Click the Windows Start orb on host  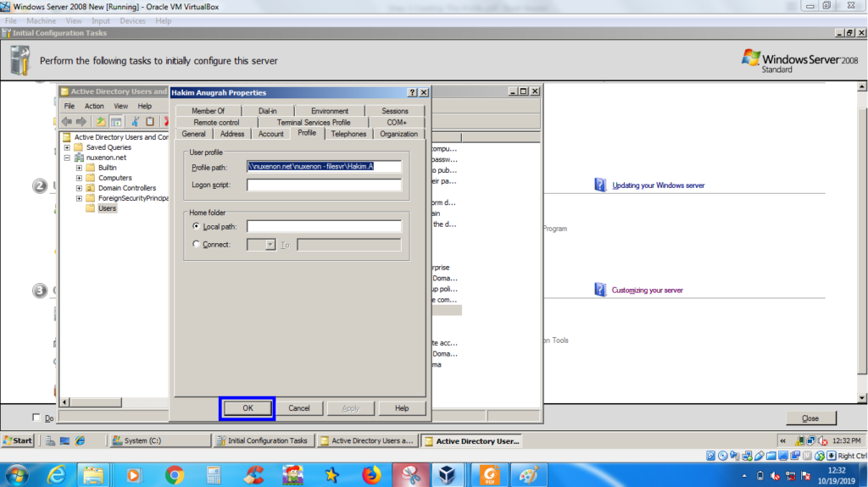17,475
